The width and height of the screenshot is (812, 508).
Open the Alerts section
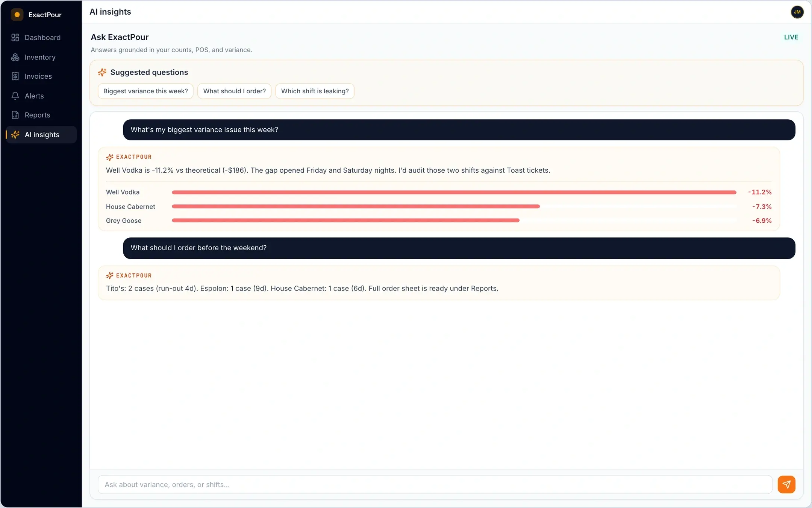[x=41, y=96]
